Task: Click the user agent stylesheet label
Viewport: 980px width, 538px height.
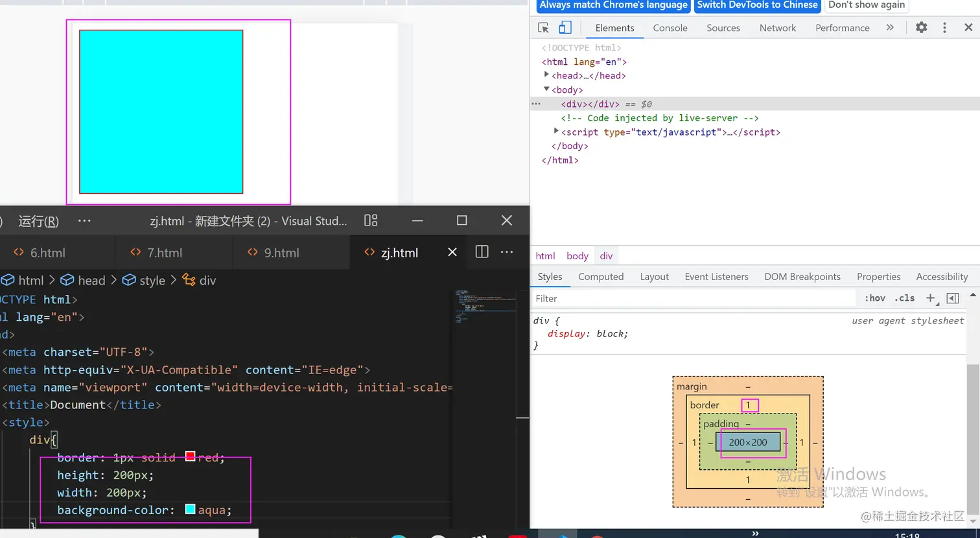Action: tap(907, 321)
